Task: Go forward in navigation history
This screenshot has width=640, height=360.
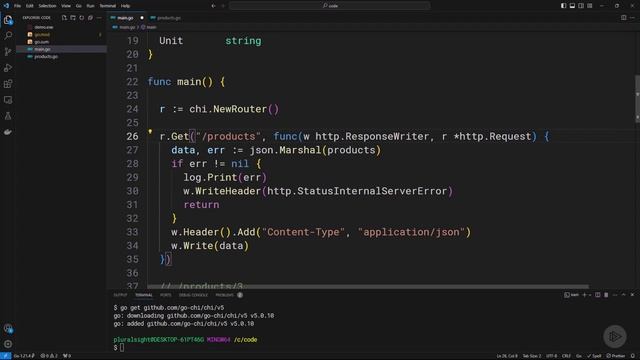Action: [223, 6]
